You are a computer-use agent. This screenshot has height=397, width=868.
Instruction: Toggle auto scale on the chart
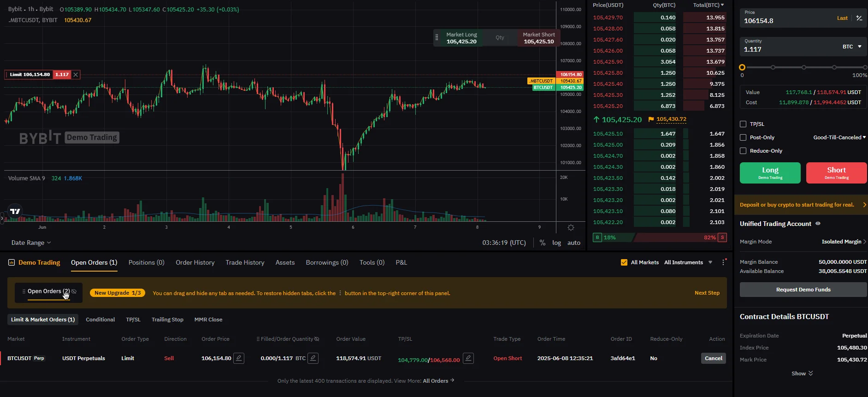pyautogui.click(x=574, y=243)
